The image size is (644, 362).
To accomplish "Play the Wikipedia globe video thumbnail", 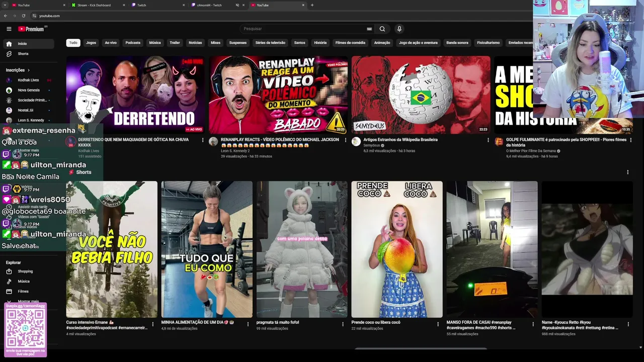I will [x=421, y=95].
